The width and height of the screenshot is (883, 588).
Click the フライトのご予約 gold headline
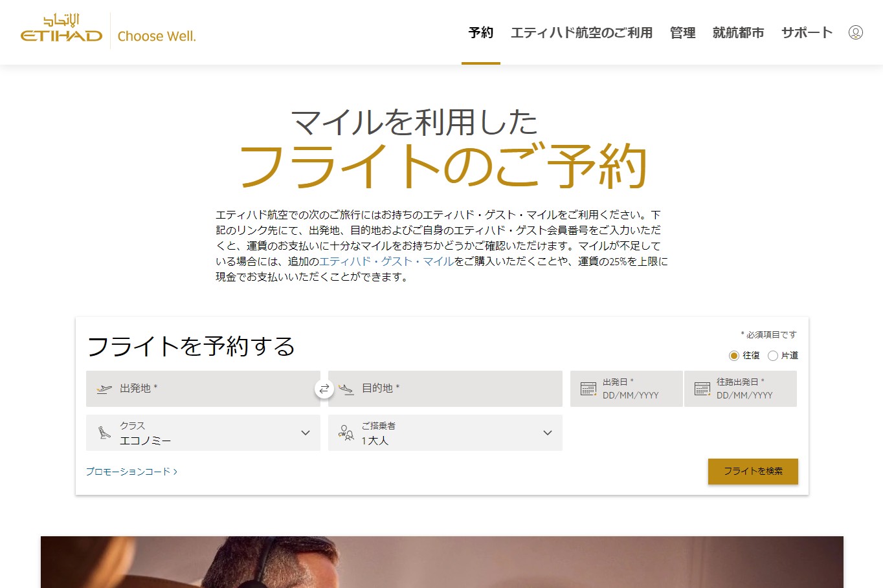pyautogui.click(x=443, y=166)
